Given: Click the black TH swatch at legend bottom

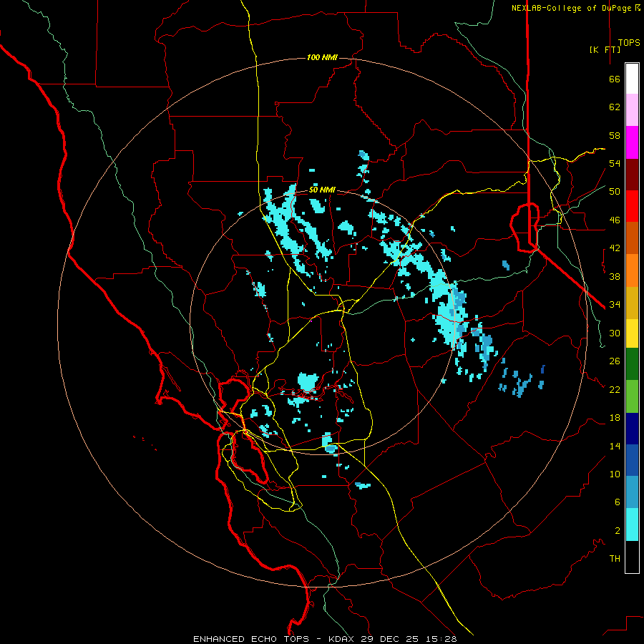Looking at the screenshot, I should [x=632, y=557].
